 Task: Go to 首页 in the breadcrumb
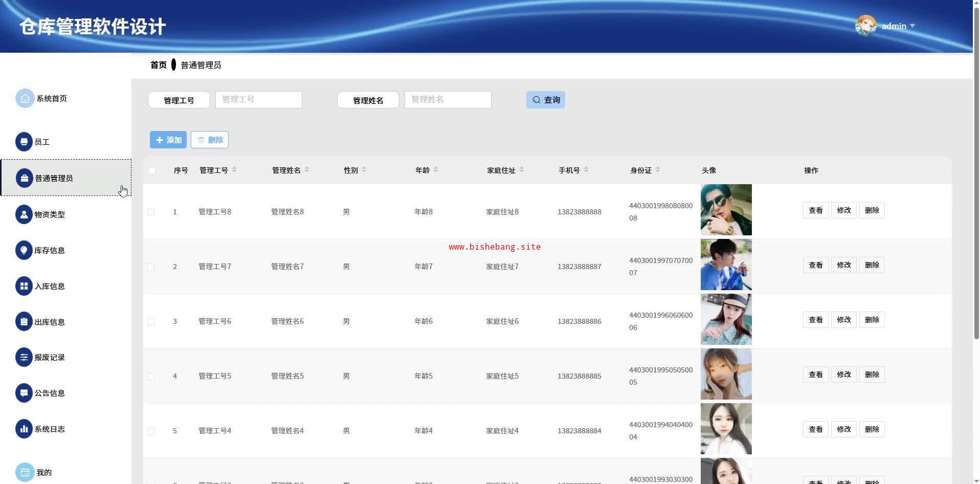158,65
